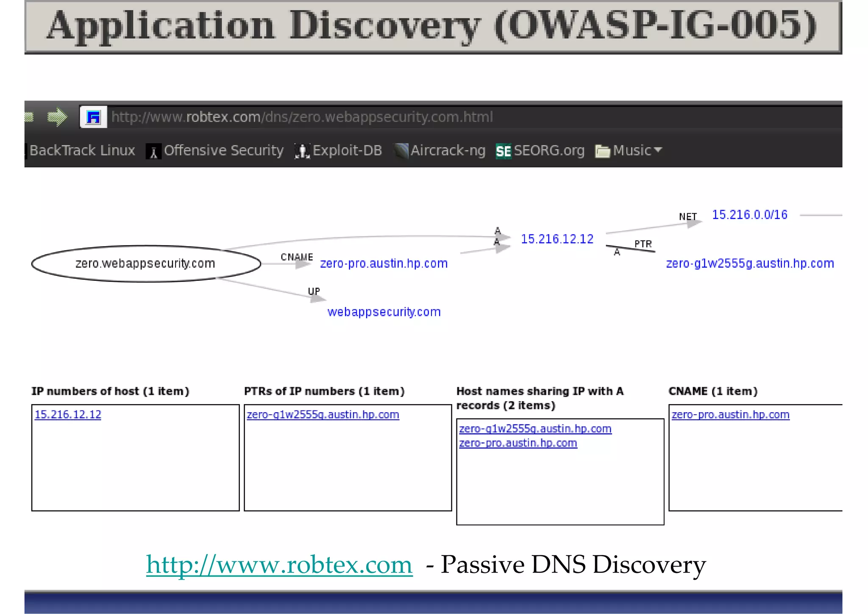This screenshot has height=614, width=868.
Task: Open zero-g1w2555g.austin.hp.com in the DNS graph
Action: (x=750, y=264)
